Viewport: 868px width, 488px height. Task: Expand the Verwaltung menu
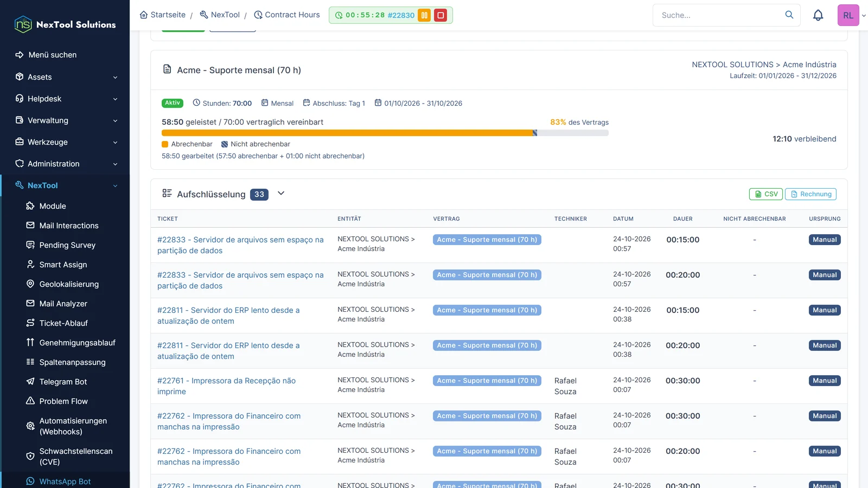point(66,120)
